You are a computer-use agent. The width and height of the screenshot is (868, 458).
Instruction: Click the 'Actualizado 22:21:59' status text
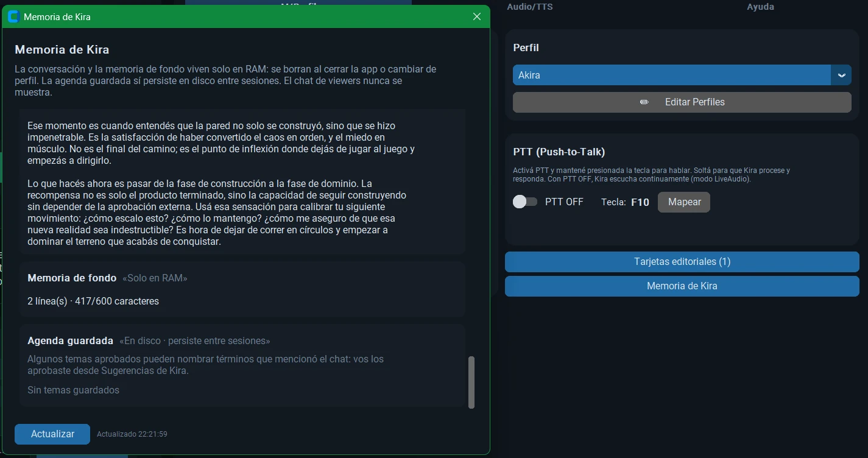132,434
